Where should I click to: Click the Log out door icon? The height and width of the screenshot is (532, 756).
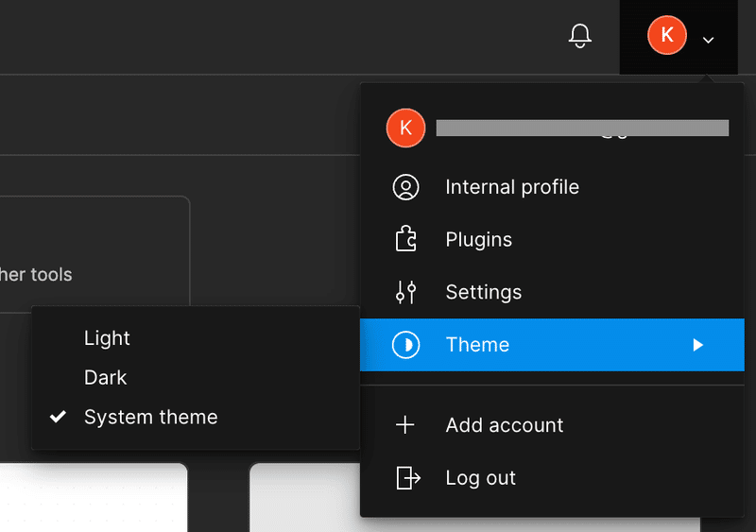(407, 478)
